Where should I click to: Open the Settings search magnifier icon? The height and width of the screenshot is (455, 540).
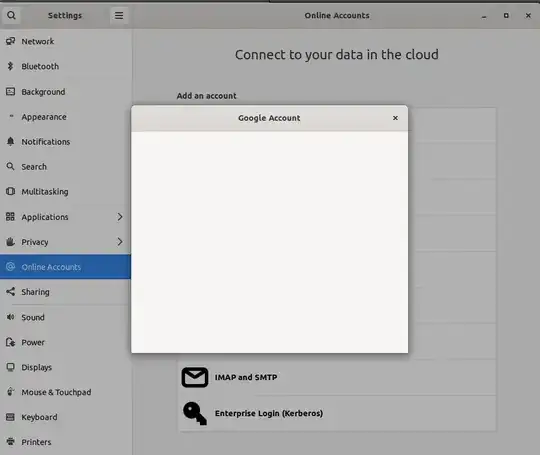pos(11,15)
